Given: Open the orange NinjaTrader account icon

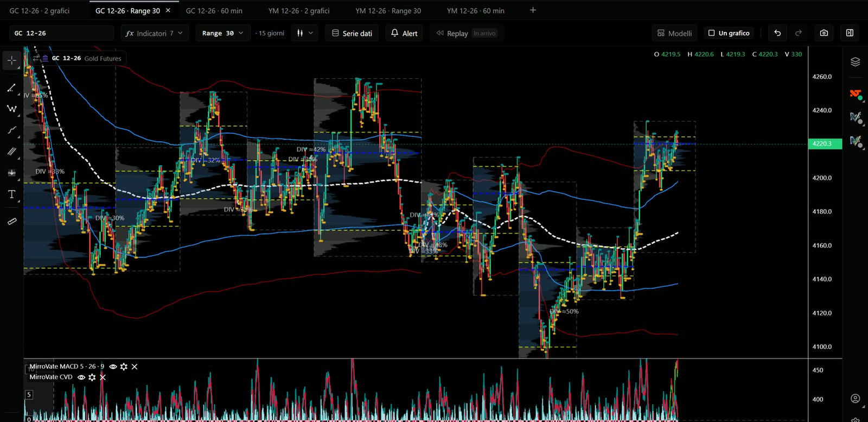Looking at the screenshot, I should (856, 95).
